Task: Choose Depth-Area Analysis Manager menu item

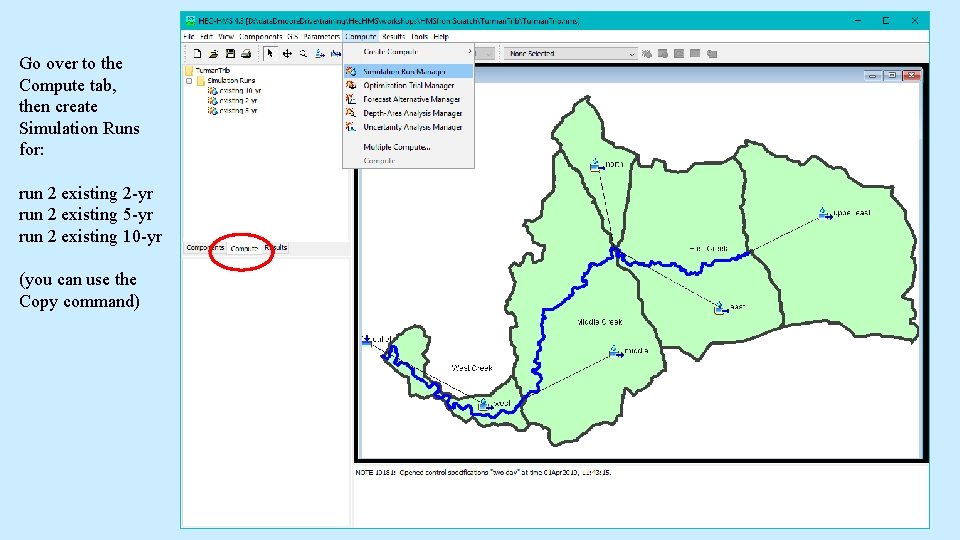Action: point(408,113)
